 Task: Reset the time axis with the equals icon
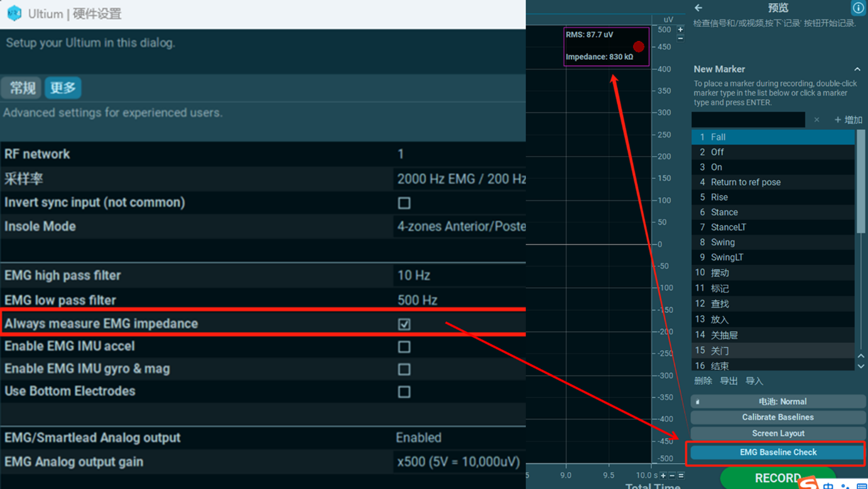click(681, 476)
